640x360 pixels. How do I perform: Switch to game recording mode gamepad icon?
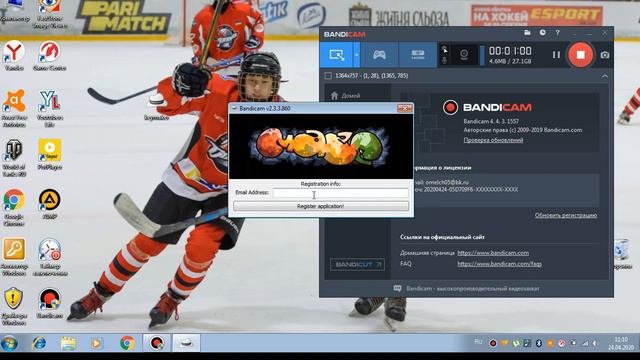coord(379,55)
